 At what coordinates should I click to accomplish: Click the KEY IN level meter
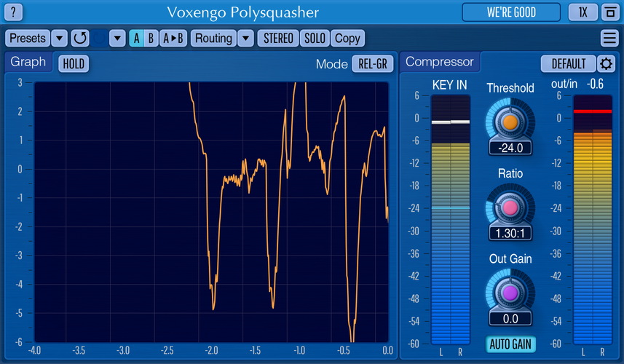(x=451, y=220)
